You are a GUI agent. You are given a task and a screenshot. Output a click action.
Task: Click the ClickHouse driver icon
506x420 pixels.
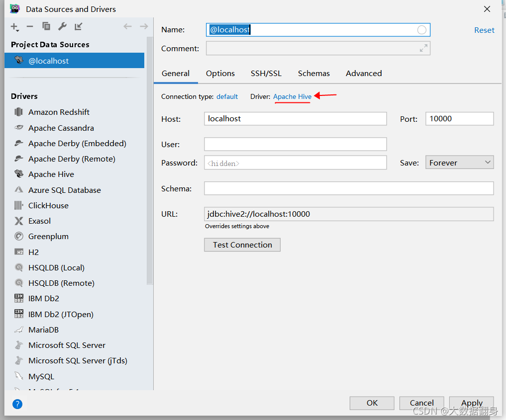(19, 205)
